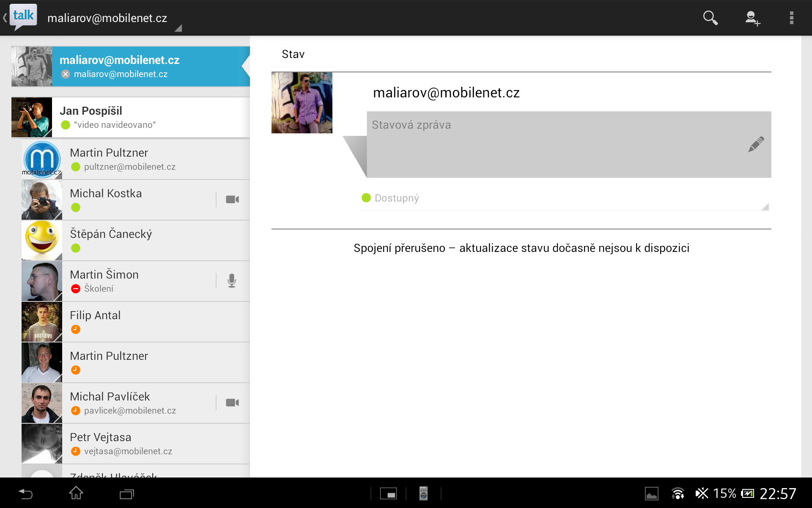Tap the add friend icon

tap(752, 18)
